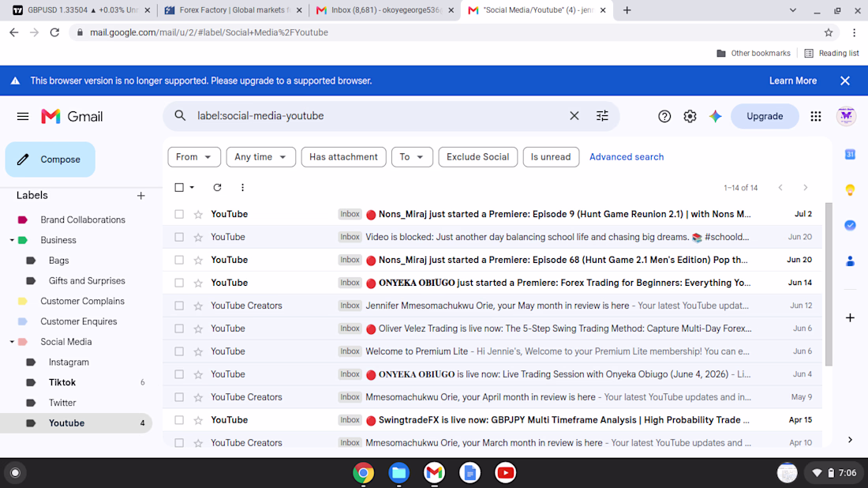
Task: Bookmark this page star icon
Action: (828, 32)
